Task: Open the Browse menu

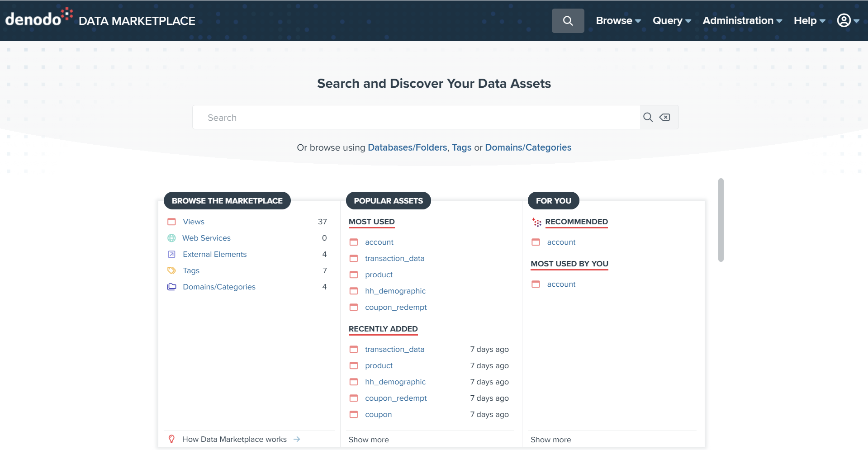Action: click(x=614, y=20)
